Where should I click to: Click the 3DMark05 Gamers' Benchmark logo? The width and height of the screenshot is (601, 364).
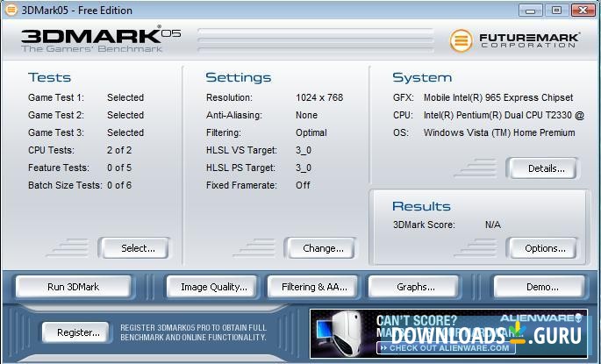[x=101, y=39]
